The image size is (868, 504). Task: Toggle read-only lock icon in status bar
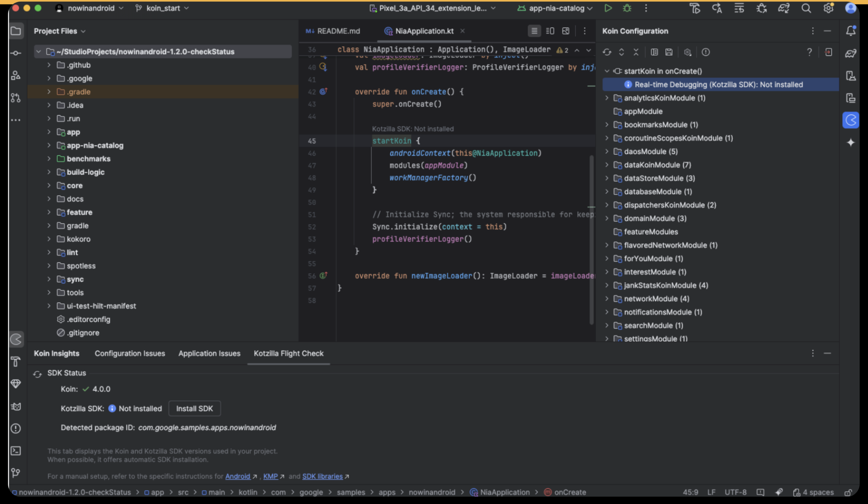tap(848, 492)
